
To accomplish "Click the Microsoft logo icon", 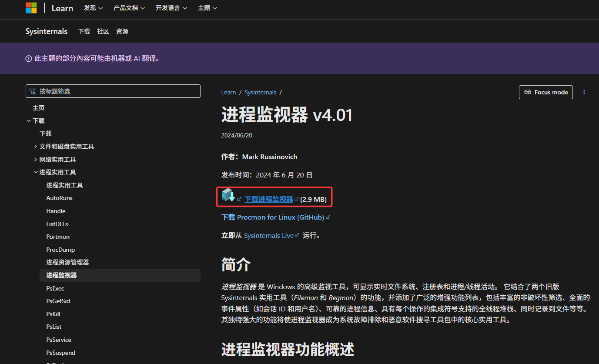I will 31,8.
